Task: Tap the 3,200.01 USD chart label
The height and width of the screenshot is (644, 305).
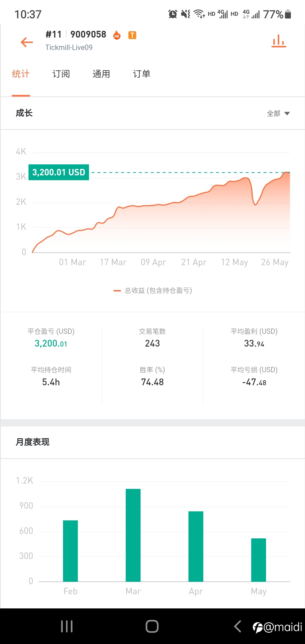Action: 59,172
